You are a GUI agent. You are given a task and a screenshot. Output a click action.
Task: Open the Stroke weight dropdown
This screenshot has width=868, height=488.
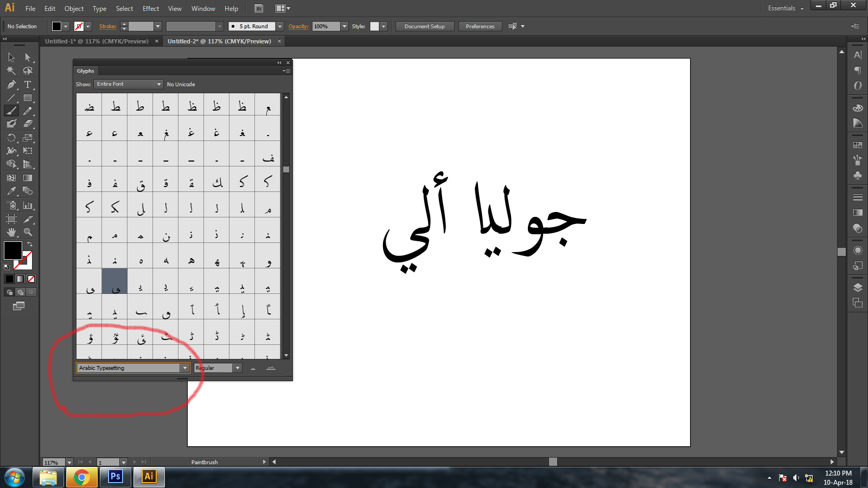pyautogui.click(x=157, y=25)
